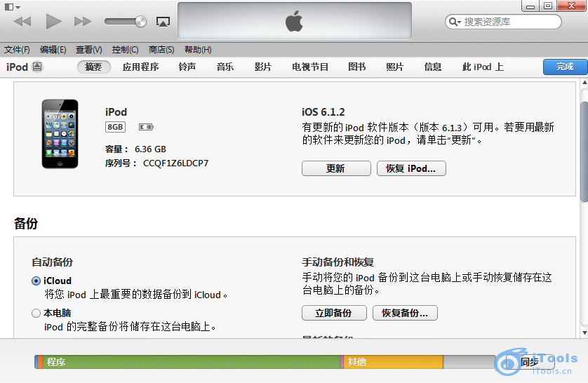The image size is (588, 383).
Task: Open the 编辑(E) menu
Action: pyautogui.click(x=53, y=50)
